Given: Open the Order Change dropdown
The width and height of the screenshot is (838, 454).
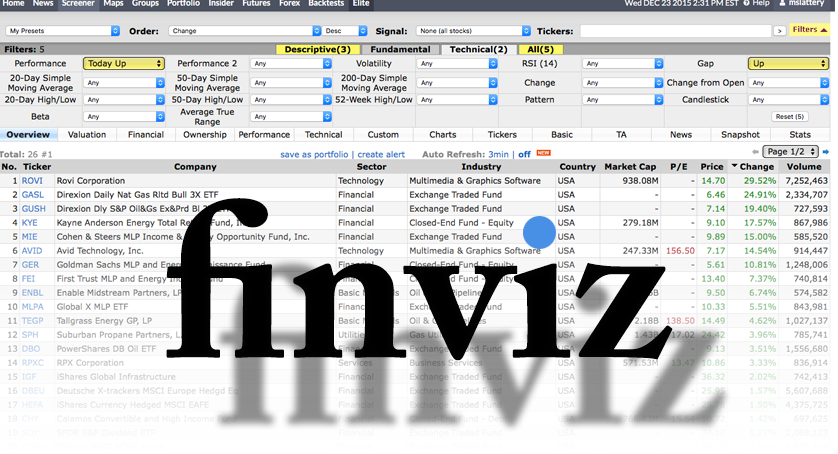Looking at the screenshot, I should tap(245, 31).
